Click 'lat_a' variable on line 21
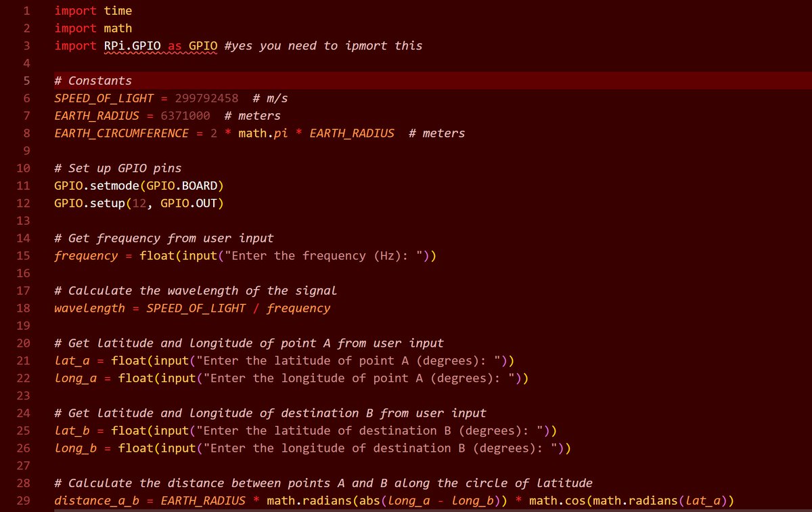Image resolution: width=812 pixels, height=512 pixels. coord(72,361)
